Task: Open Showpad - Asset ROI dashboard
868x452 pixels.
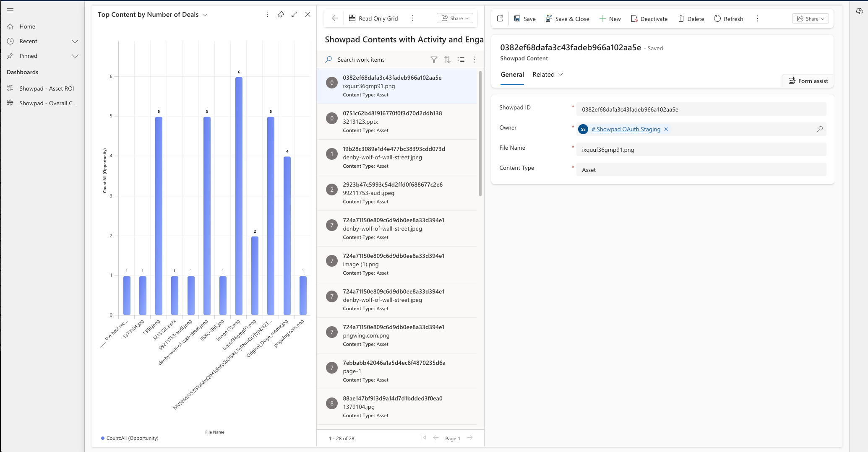Action: click(46, 88)
